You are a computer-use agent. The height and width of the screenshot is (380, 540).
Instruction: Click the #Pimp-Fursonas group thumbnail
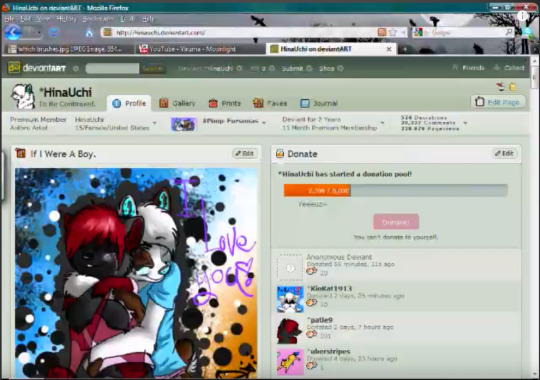tap(184, 124)
